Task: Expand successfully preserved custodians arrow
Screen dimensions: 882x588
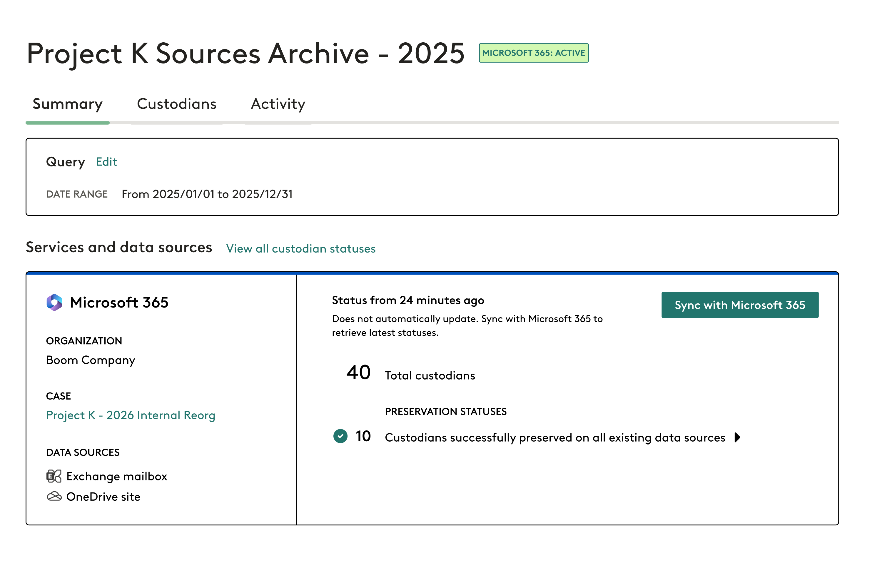Action: point(737,437)
